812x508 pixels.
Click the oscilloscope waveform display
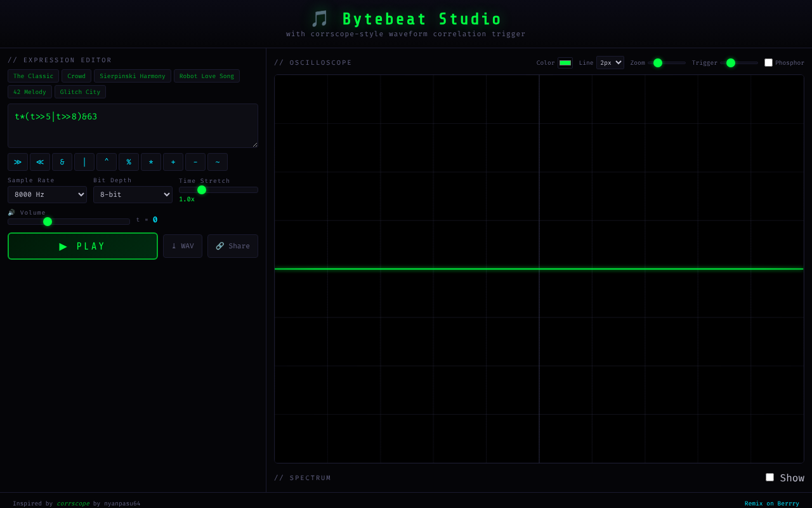[x=539, y=269]
